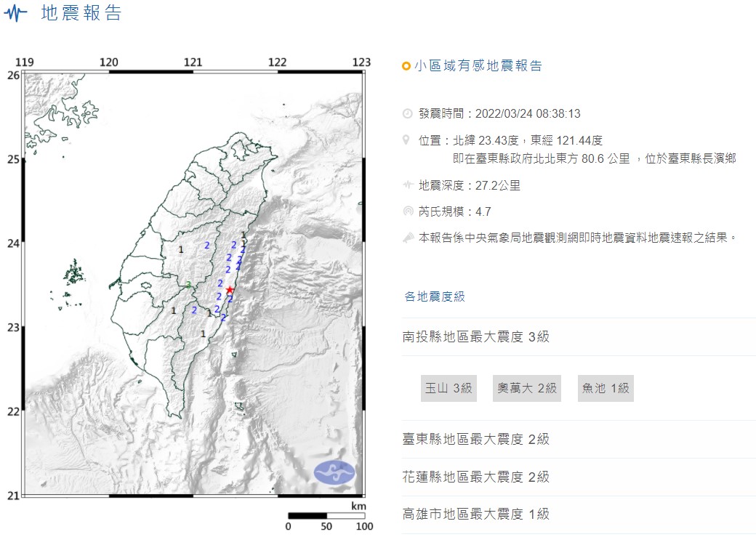Select the 魚池 1級 station tag
This screenshot has width=756, height=553.
[x=606, y=388]
